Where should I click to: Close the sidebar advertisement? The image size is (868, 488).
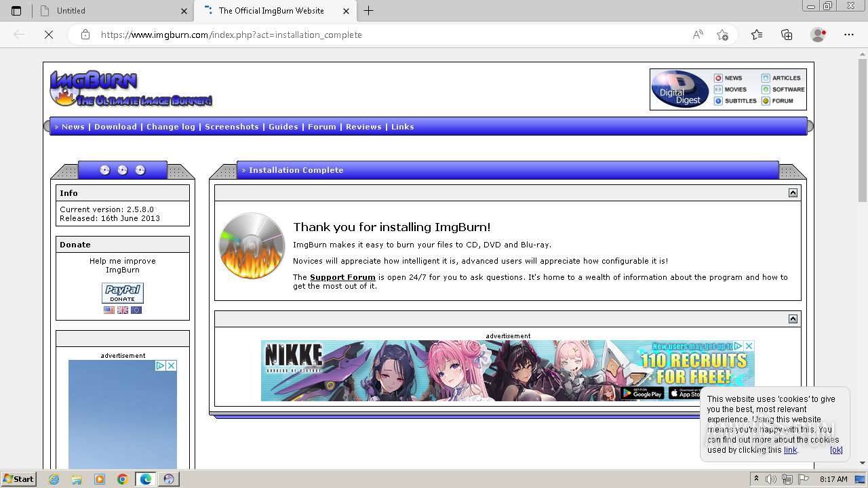(172, 365)
